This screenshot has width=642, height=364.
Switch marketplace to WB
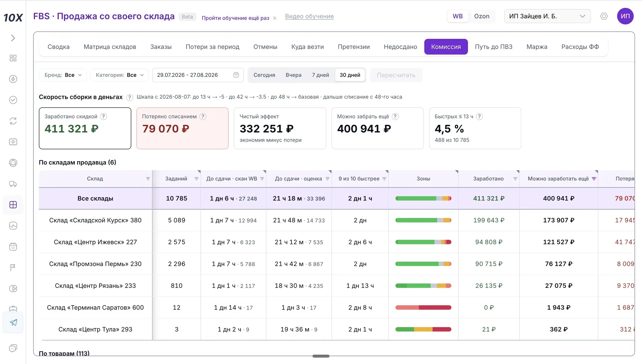pos(458,16)
